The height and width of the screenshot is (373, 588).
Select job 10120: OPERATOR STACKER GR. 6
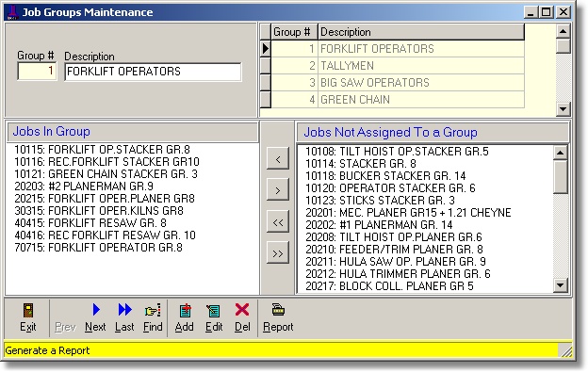(x=390, y=188)
